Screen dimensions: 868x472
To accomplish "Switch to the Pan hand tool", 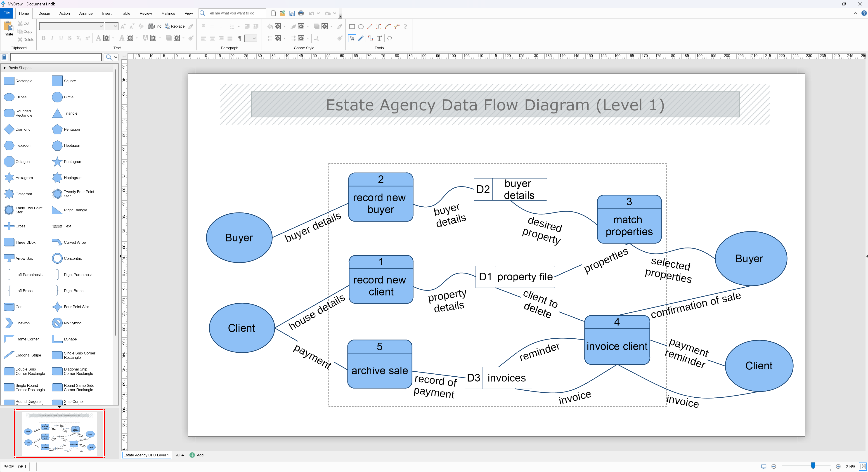I will click(390, 38).
